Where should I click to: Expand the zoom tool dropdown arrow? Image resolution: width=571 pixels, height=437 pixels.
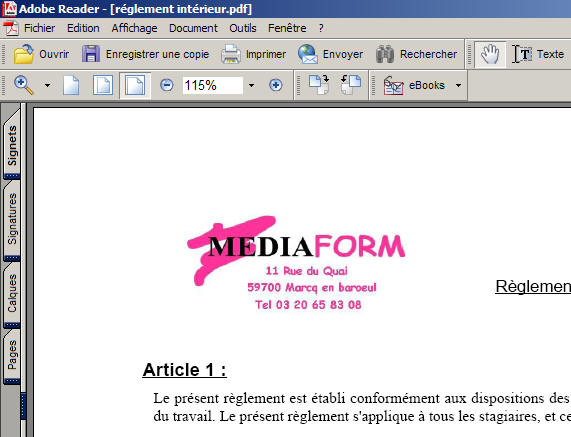[x=47, y=86]
